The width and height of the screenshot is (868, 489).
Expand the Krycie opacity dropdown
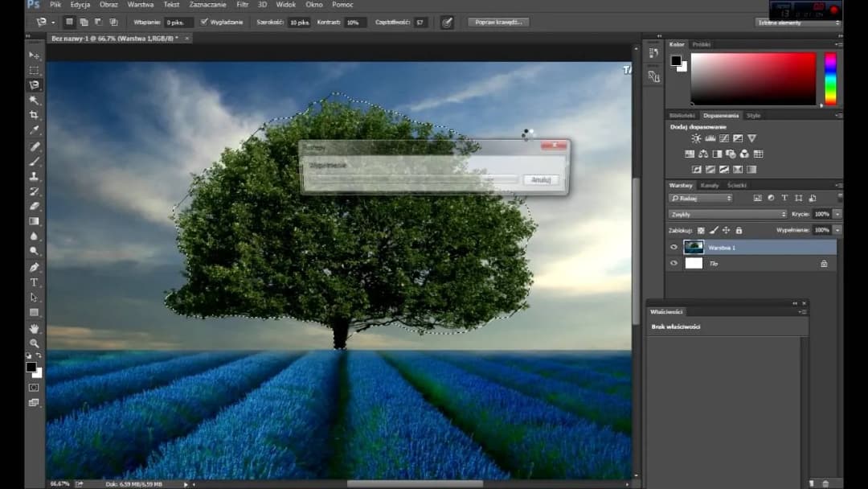coord(836,214)
